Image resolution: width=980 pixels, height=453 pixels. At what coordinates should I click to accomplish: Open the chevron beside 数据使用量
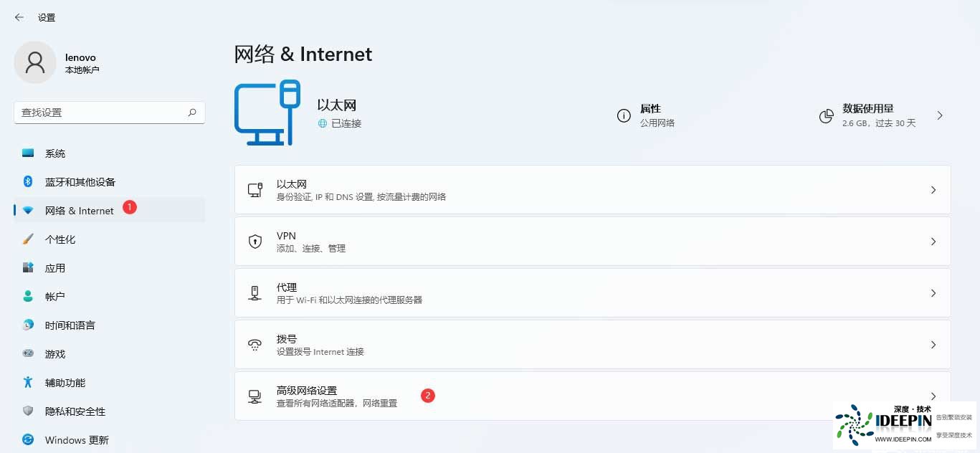[x=940, y=115]
